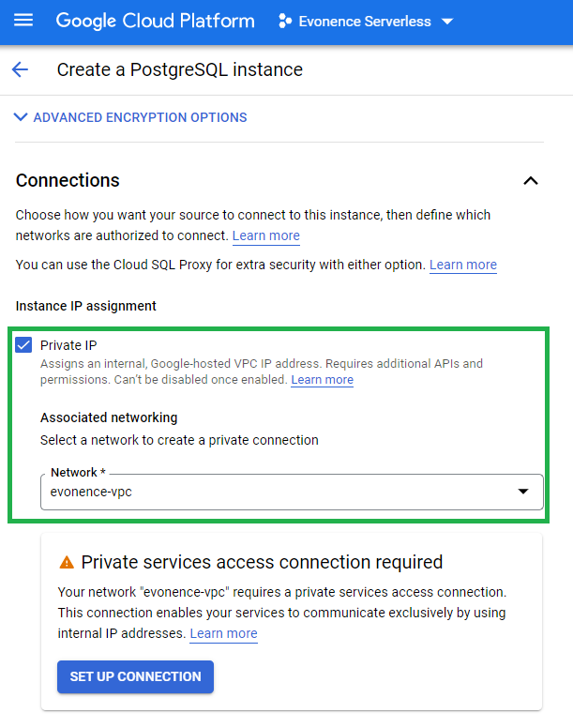Expand Advanced Encryption Options
This screenshot has width=573, height=728.
21,117
